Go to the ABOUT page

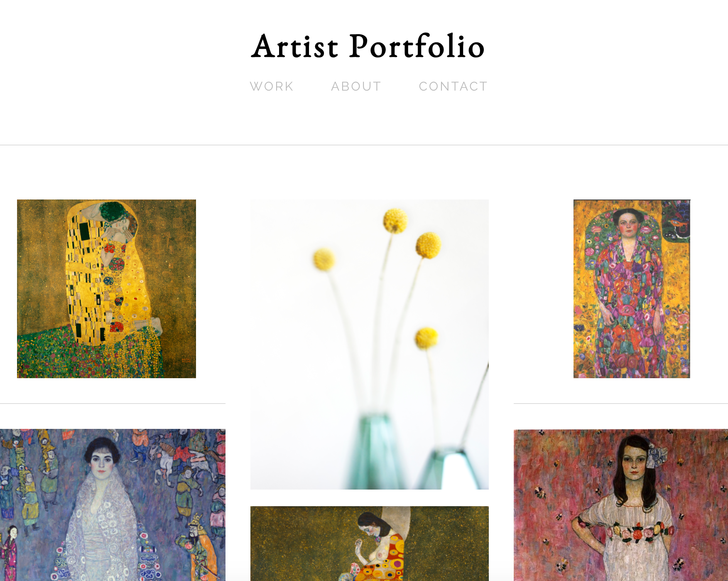[356, 86]
